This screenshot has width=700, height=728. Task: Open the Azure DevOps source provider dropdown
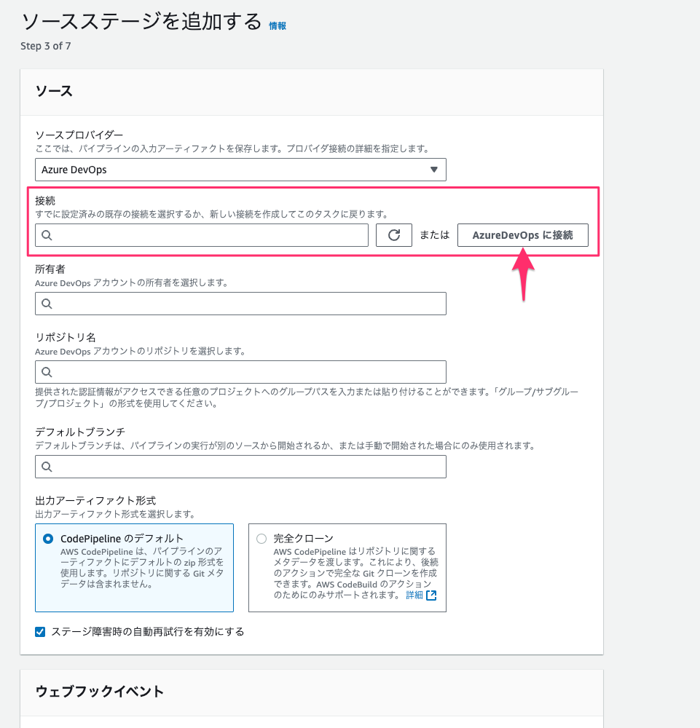coord(240,170)
